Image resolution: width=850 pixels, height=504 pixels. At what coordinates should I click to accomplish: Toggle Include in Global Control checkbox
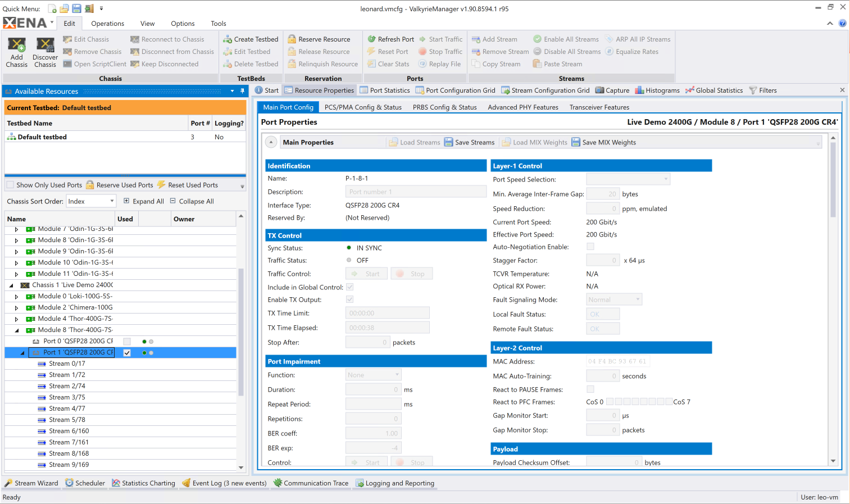(x=349, y=287)
